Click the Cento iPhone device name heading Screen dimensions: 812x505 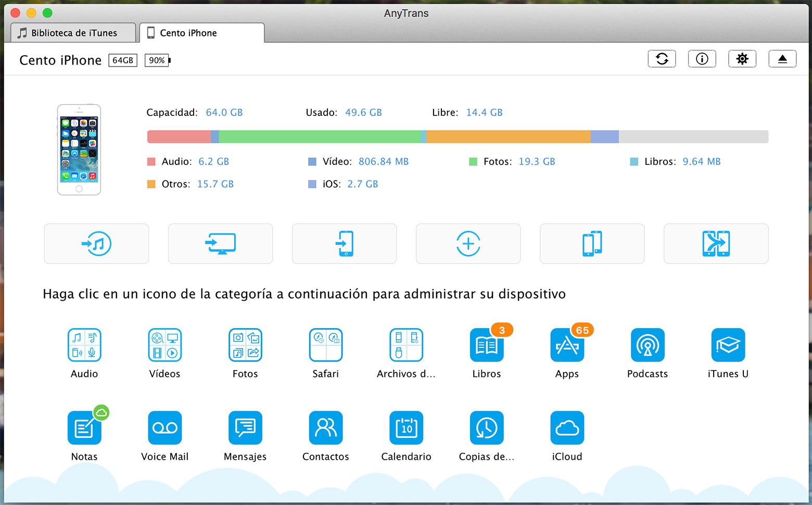point(60,60)
